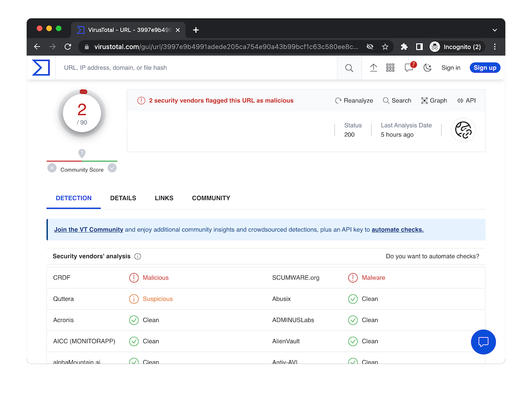
Task: Click the search magnifier button in header
Action: (x=349, y=68)
